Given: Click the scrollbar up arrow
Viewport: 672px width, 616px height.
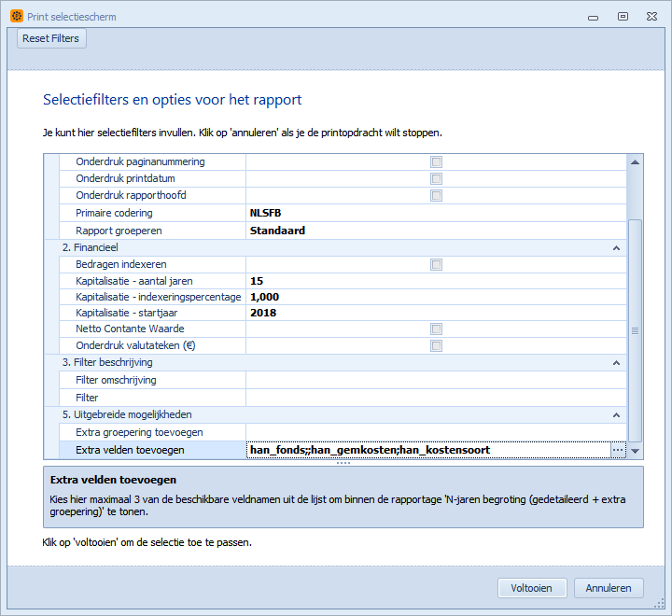Looking at the screenshot, I should [x=636, y=161].
